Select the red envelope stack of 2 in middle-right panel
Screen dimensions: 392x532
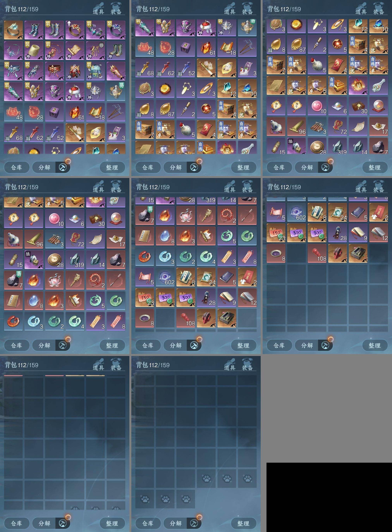click(378, 212)
